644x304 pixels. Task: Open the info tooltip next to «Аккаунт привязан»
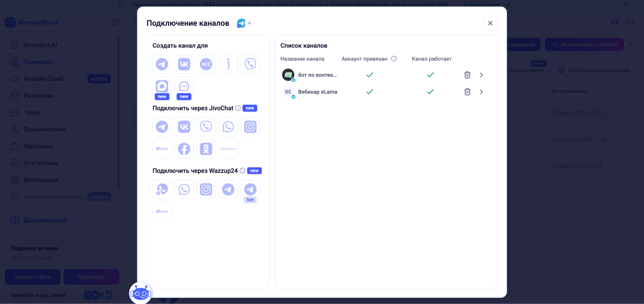pyautogui.click(x=393, y=59)
